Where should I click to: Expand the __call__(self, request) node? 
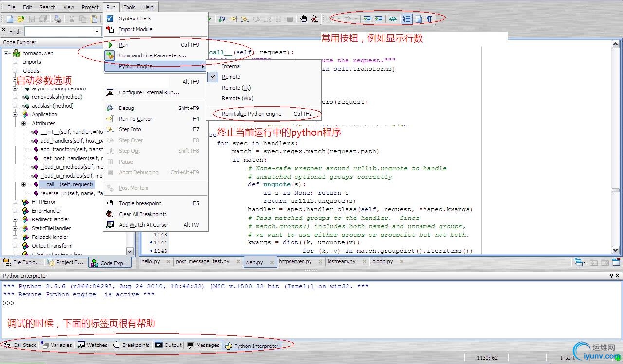pyautogui.click(x=24, y=184)
